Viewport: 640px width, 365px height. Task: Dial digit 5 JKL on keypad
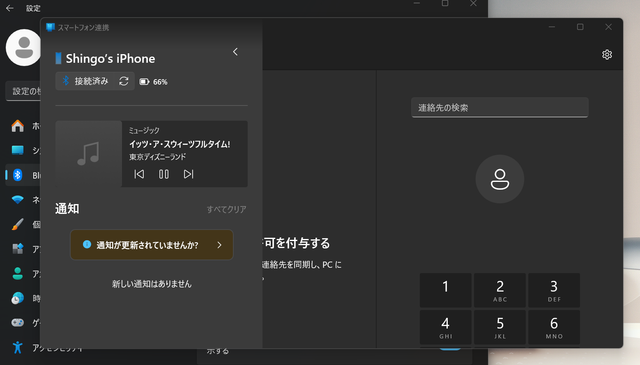tap(500, 327)
